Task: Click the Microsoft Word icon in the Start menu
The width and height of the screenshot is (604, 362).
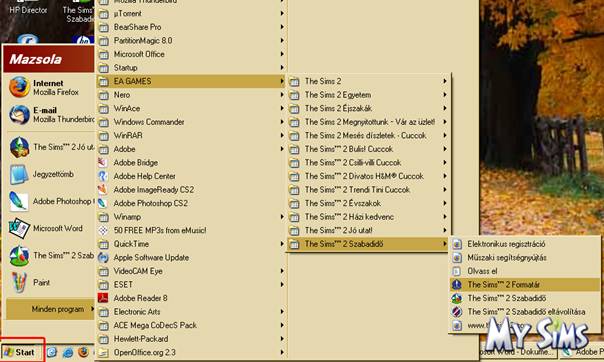Action: point(19,228)
